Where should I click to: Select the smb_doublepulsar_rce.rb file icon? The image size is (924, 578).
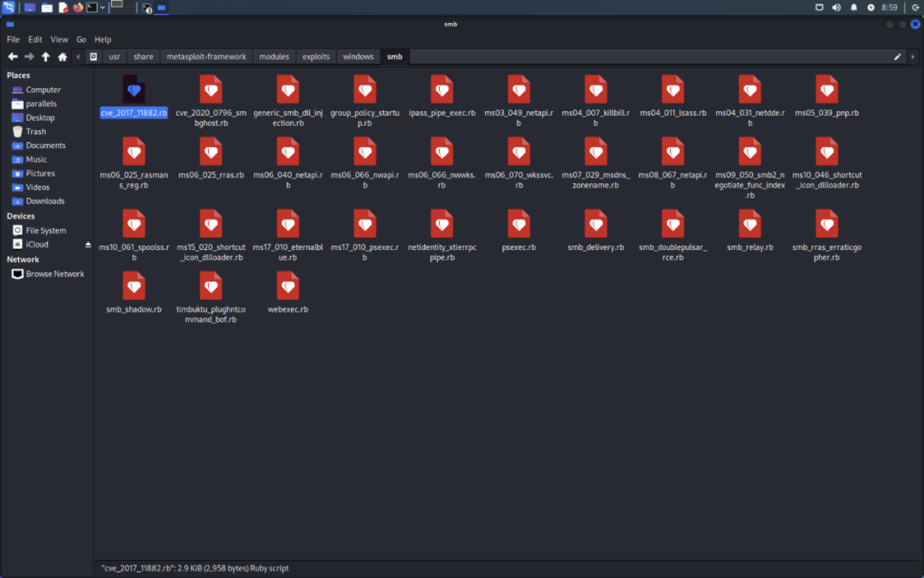pyautogui.click(x=673, y=224)
